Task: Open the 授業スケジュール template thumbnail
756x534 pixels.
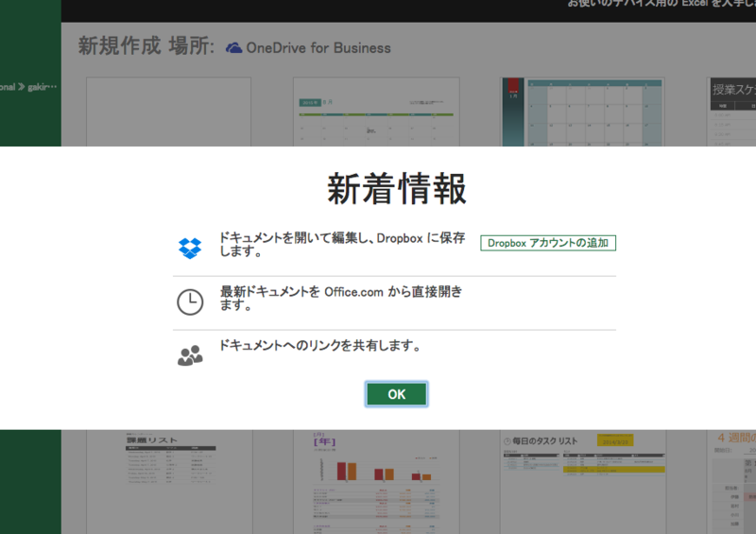Action: (x=731, y=112)
